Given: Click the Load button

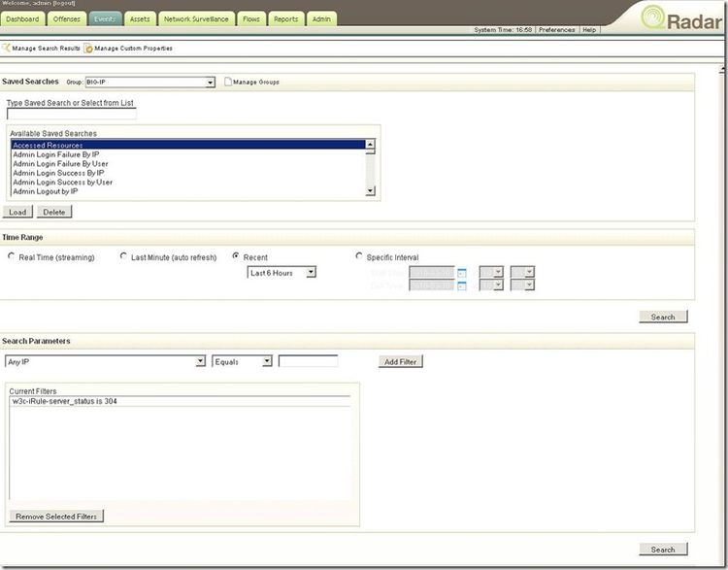Looking at the screenshot, I should pyautogui.click(x=17, y=212).
